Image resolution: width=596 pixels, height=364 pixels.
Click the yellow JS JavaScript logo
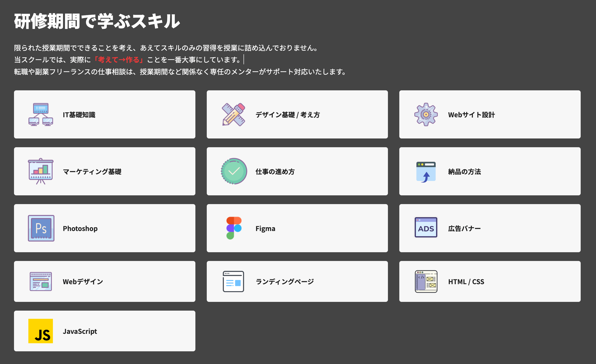pyautogui.click(x=41, y=331)
